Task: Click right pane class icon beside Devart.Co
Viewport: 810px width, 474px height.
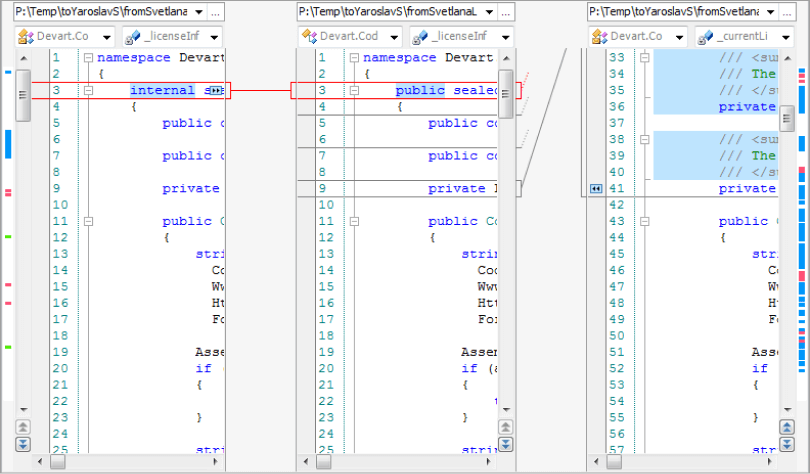Action: tap(599, 37)
